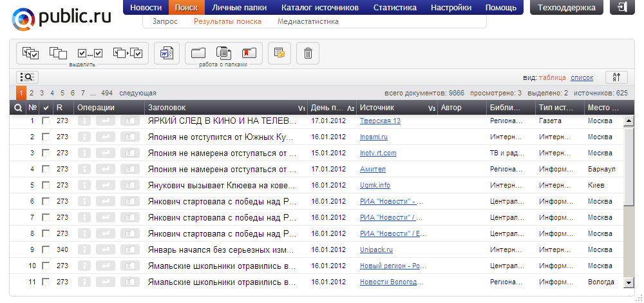Sort by R relevance column header
This screenshot has width=644, height=303.
click(64, 108)
